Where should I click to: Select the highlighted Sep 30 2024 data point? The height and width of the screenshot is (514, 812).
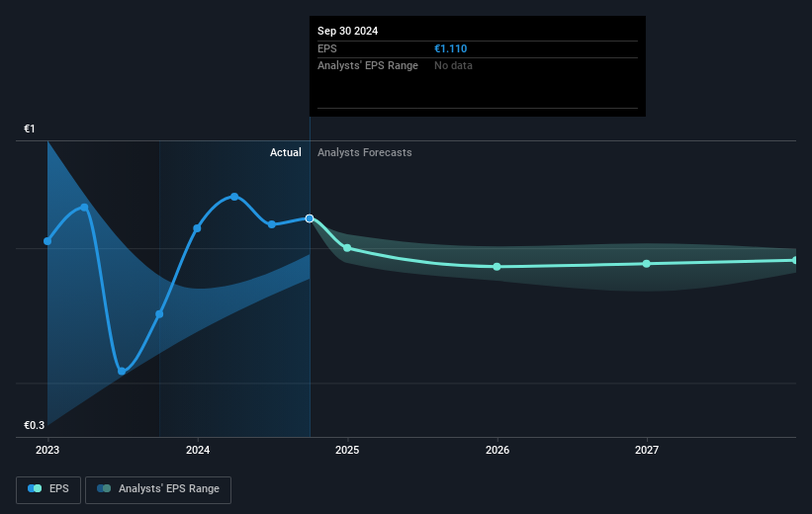coord(310,218)
